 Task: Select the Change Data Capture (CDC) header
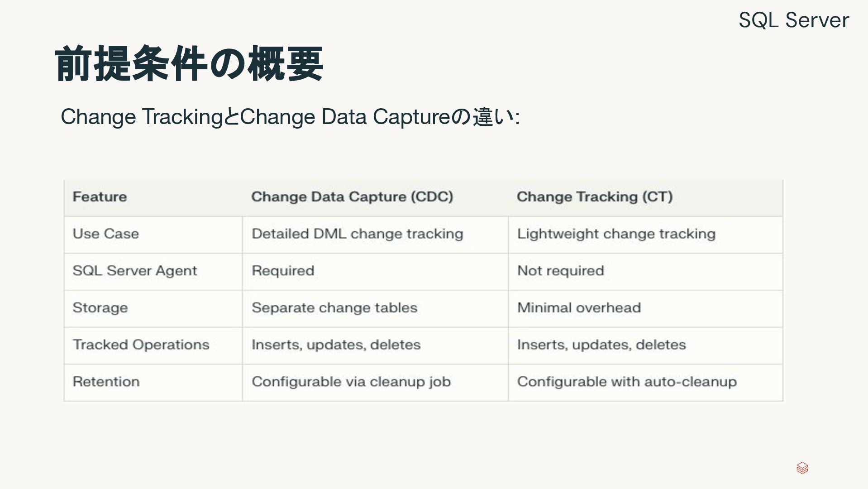pyautogui.click(x=352, y=197)
